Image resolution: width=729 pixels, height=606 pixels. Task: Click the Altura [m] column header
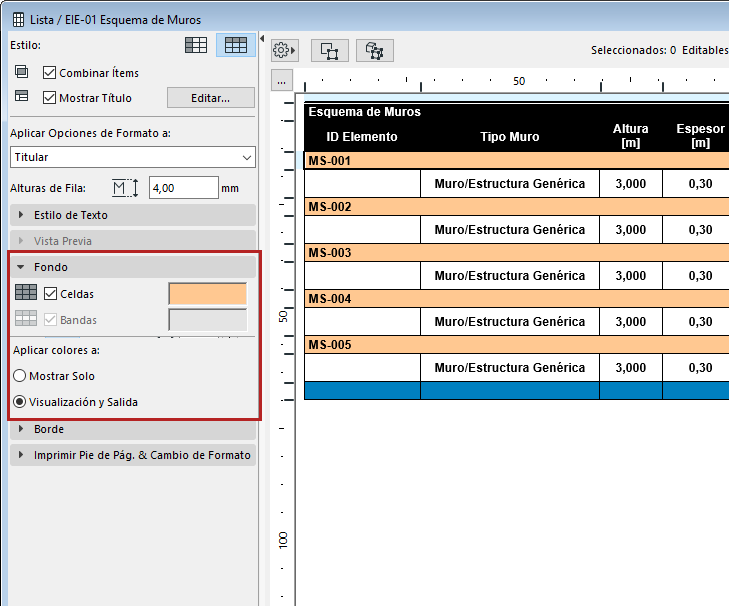coord(630,136)
